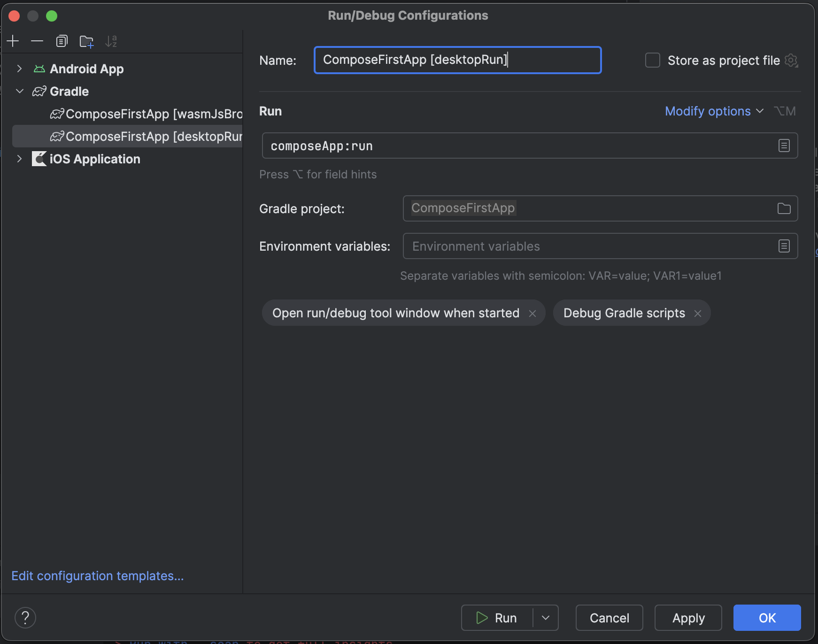Viewport: 818px width, 644px height.
Task: Expand Environment variables field editor icon
Action: click(x=783, y=245)
